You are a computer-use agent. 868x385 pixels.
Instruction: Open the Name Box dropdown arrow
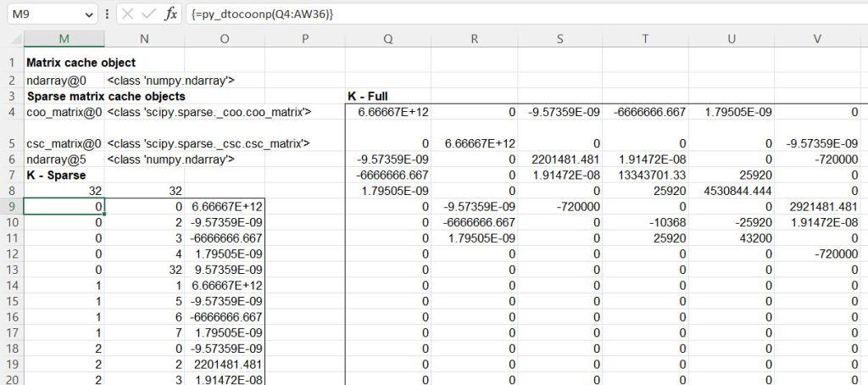(89, 14)
